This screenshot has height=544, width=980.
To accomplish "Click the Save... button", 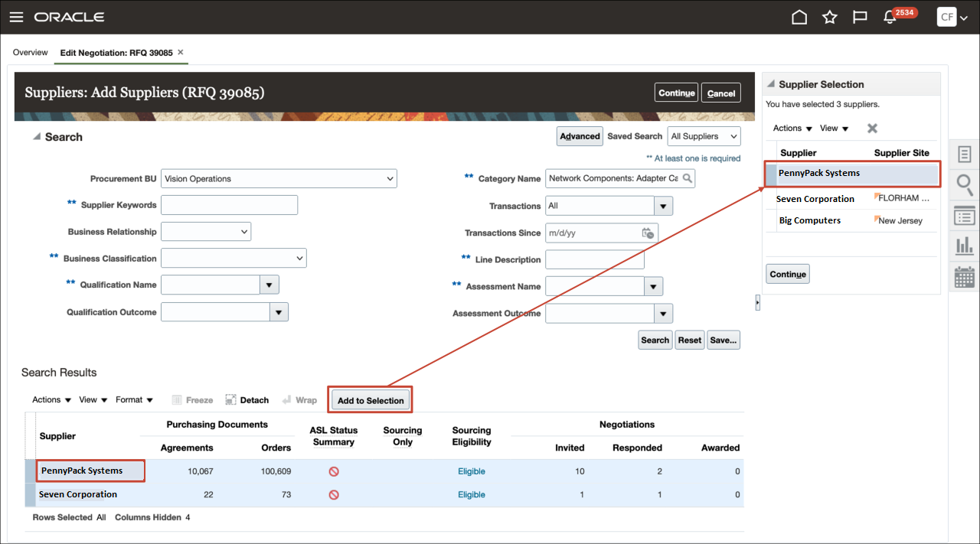I will click(724, 340).
